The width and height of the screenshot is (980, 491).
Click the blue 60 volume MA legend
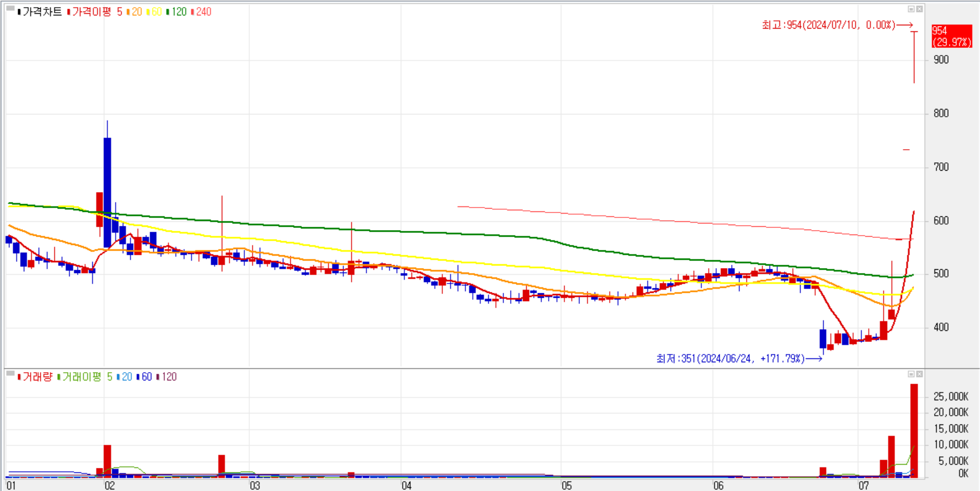145,377
